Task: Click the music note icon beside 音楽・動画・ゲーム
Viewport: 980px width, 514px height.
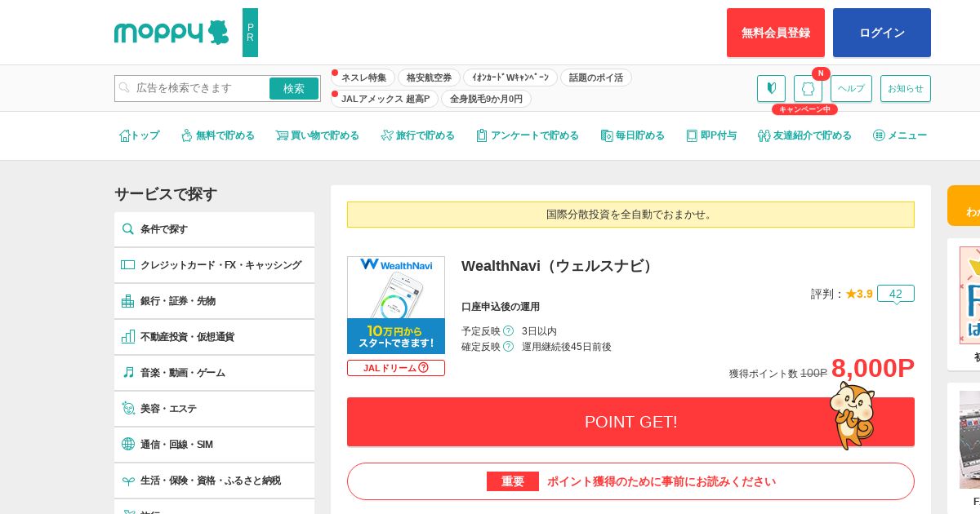Action: tap(128, 373)
